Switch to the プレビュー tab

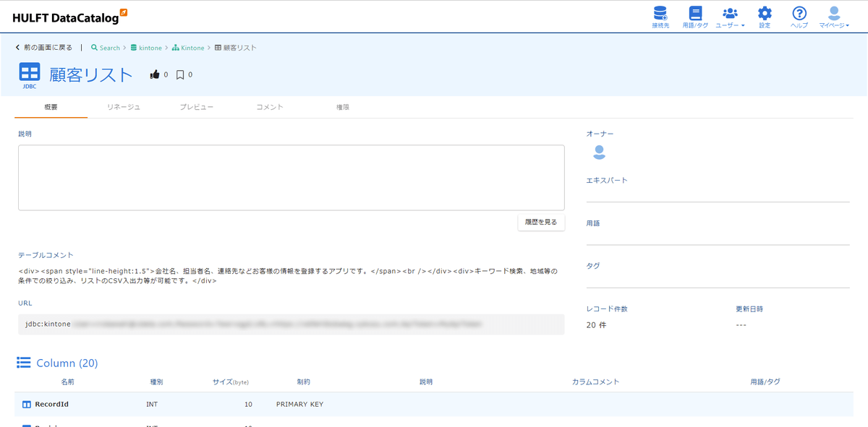(x=197, y=107)
